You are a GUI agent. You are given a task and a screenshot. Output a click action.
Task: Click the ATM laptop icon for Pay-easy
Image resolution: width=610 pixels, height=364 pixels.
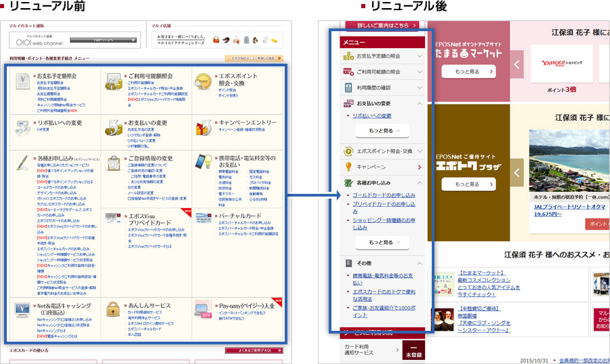(x=203, y=310)
